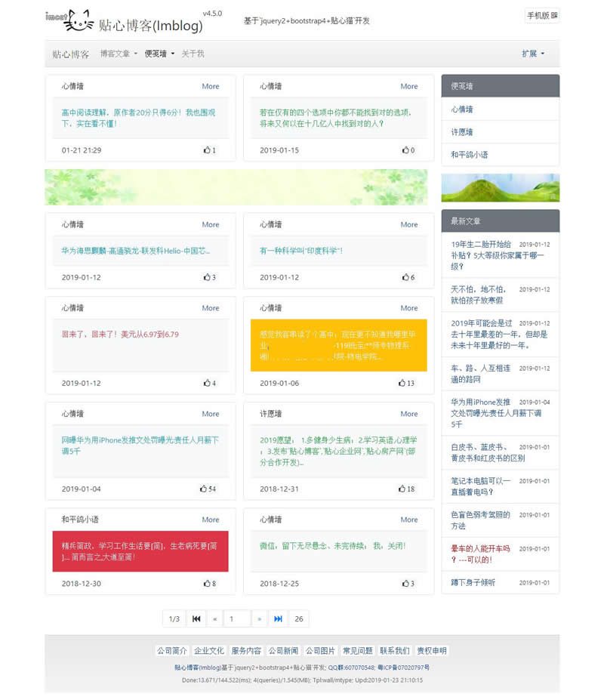This screenshot has width=604, height=700.
Task: Click footer link 公司简介
Action: point(172,651)
